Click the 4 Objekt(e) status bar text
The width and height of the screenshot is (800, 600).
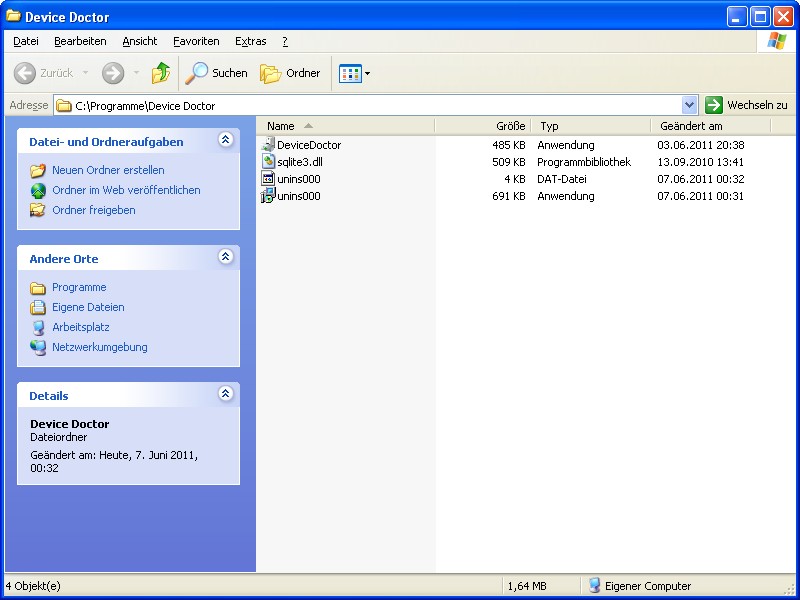coord(33,586)
